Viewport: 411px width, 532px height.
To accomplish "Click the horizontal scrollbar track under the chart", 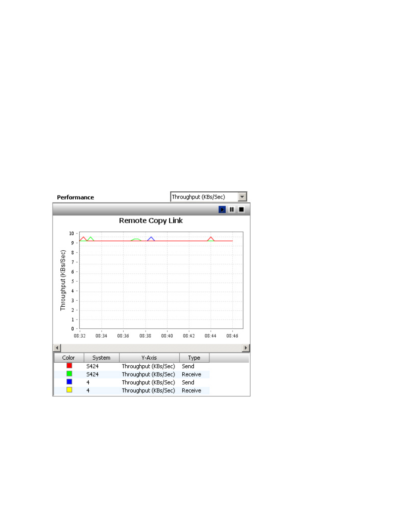I will pos(151,348).
